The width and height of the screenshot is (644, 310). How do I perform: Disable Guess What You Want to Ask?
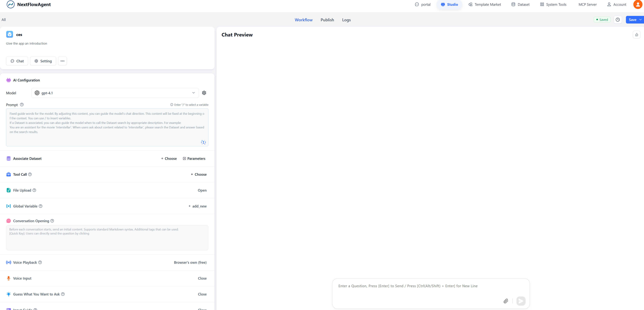click(202, 294)
